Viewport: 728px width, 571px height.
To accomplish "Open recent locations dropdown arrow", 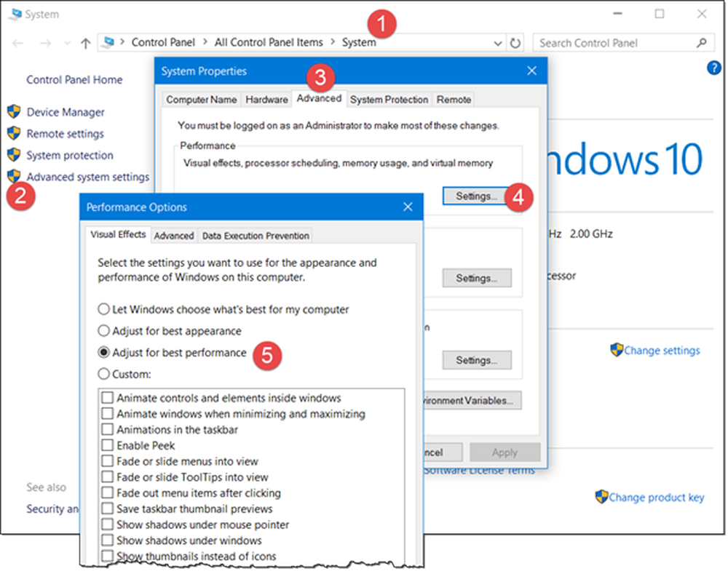I will pyautogui.click(x=67, y=43).
